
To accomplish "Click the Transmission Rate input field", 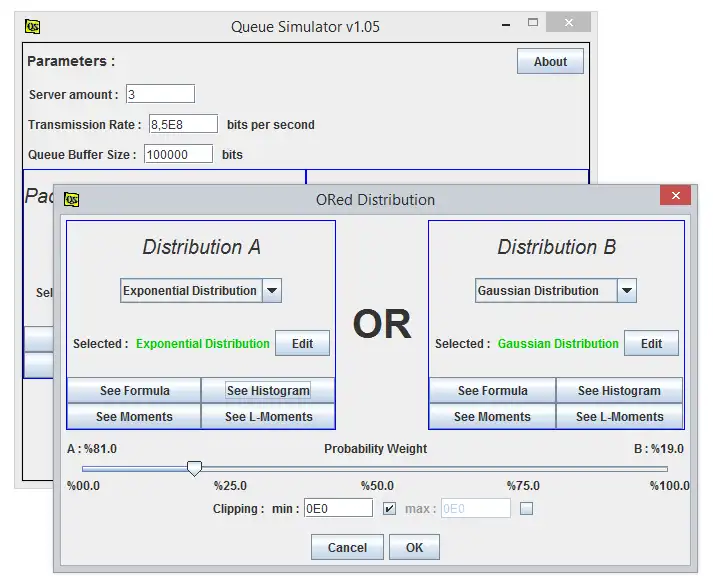I will [183, 124].
